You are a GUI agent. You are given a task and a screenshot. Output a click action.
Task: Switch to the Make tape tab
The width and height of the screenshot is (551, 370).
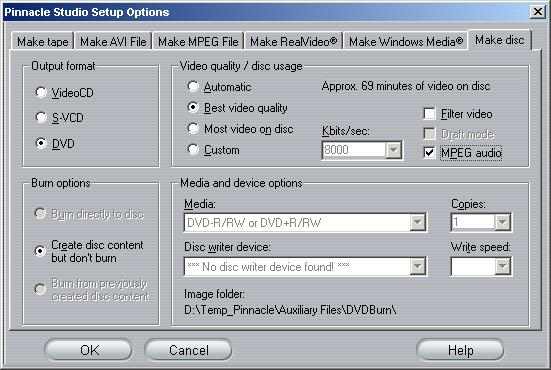43,41
